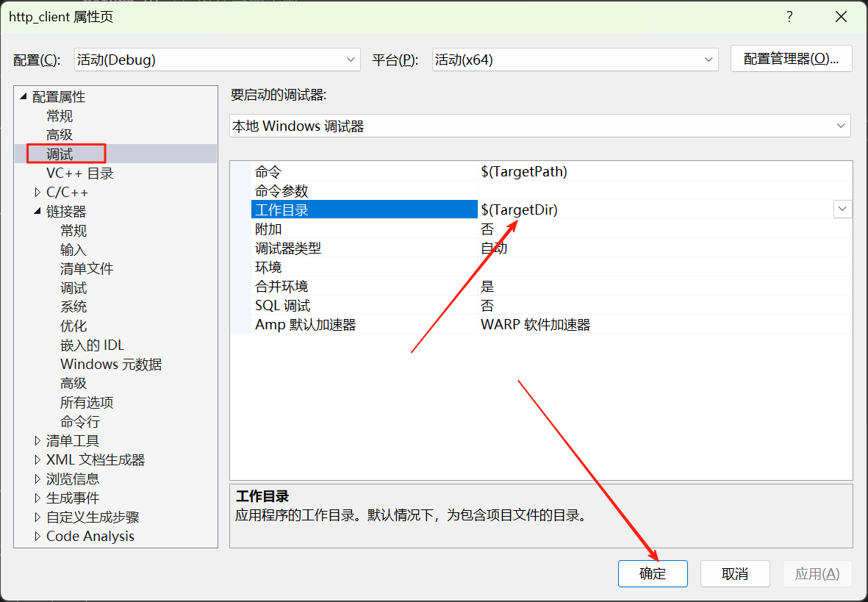868x602 pixels.
Task: Click the help question mark icon
Action: pos(789,16)
